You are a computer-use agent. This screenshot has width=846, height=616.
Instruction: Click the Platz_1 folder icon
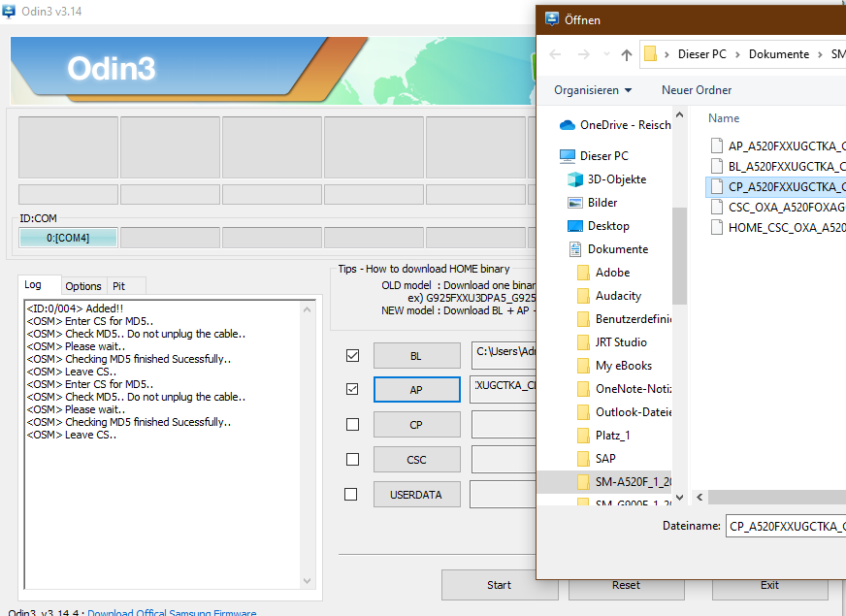pyautogui.click(x=583, y=436)
